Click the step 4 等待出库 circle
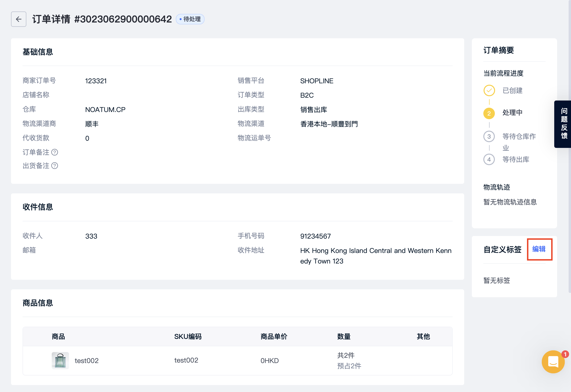571x392 pixels. pos(489,159)
